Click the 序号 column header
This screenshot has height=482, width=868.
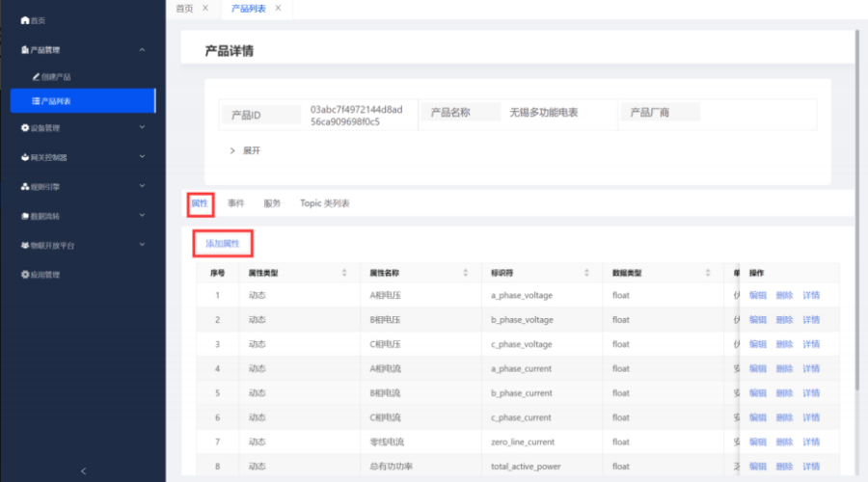[218, 273]
